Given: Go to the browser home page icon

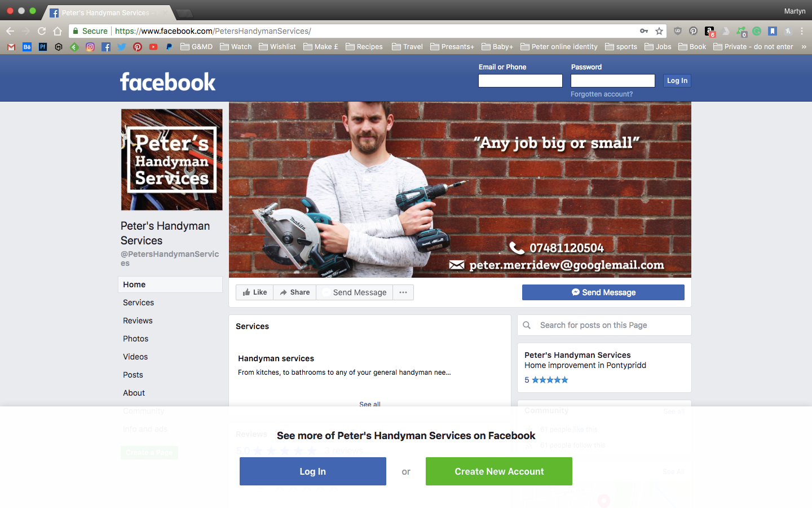Looking at the screenshot, I should click(x=58, y=31).
